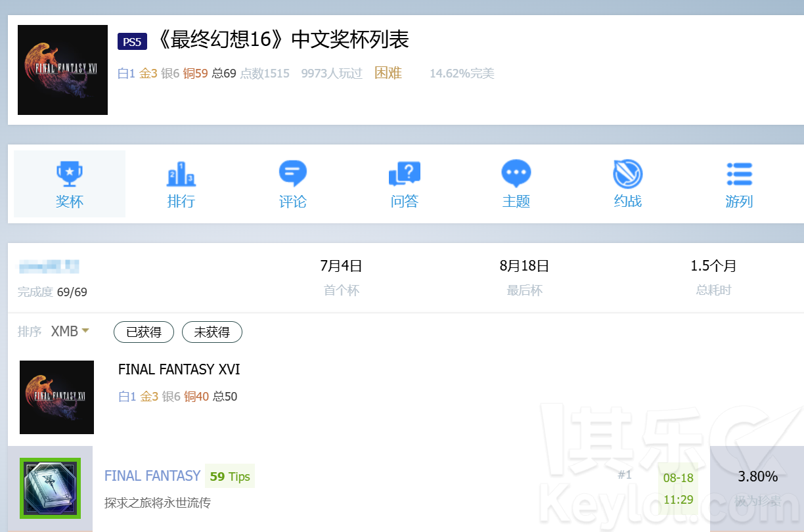
Task: Open the 问答 question mark icon
Action: (405, 174)
